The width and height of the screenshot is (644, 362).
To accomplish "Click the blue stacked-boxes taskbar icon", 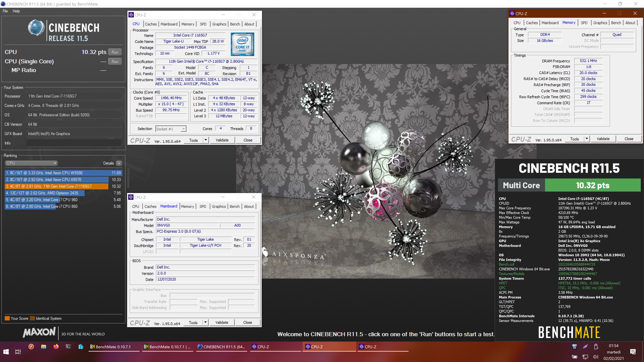I will pos(81,347).
